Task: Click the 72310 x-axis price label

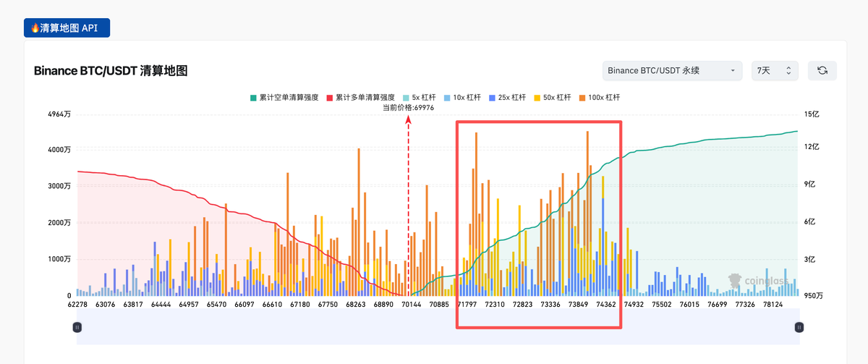Action: [x=495, y=305]
